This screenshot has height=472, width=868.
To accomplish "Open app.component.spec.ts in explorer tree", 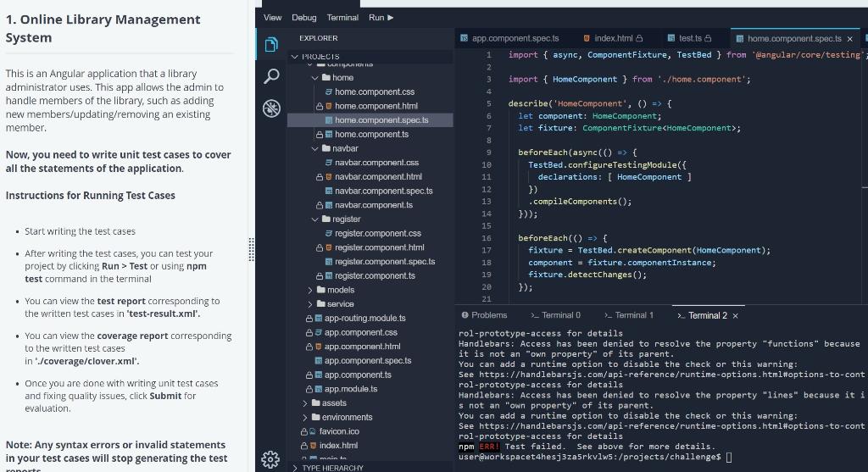I will 368,361.
